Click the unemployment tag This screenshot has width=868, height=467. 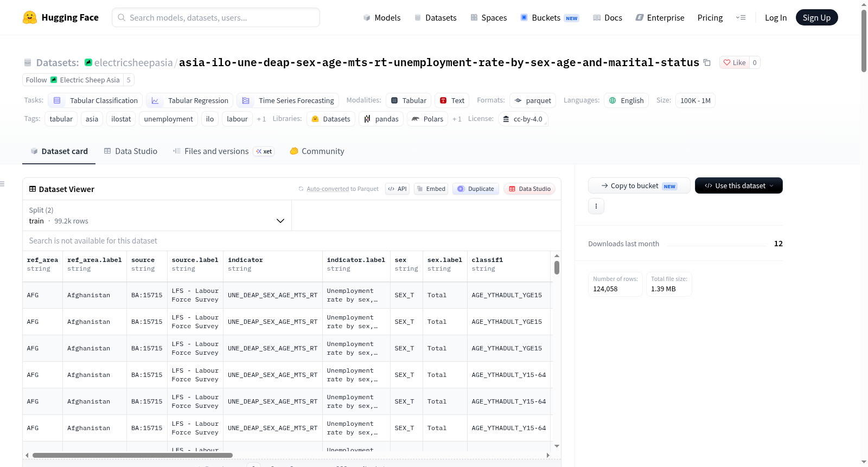[x=169, y=119]
